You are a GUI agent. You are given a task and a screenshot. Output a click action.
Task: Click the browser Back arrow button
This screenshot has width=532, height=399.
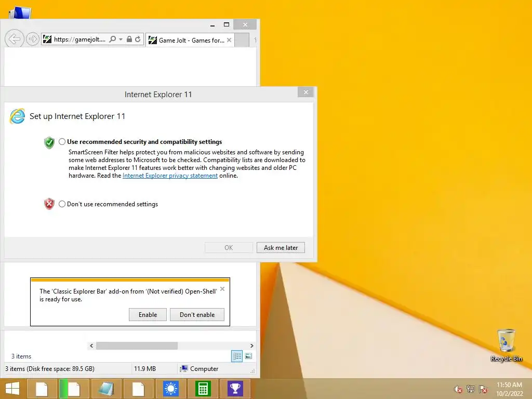[14, 39]
